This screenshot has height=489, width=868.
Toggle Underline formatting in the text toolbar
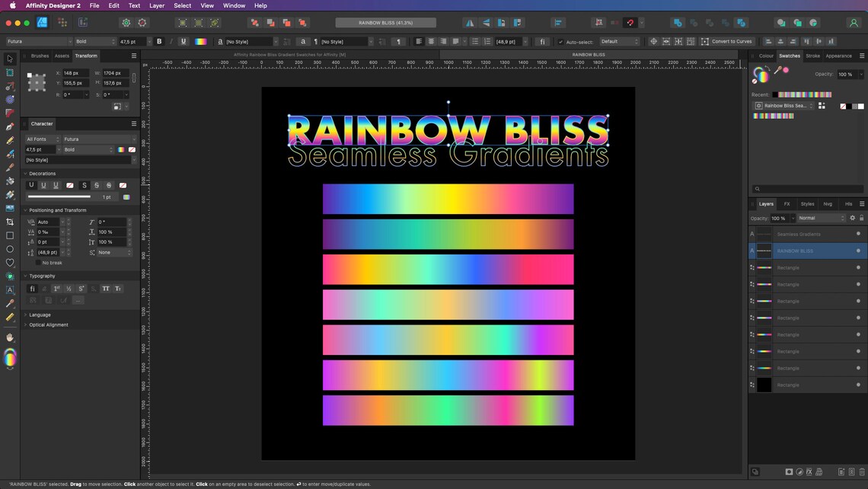[183, 41]
